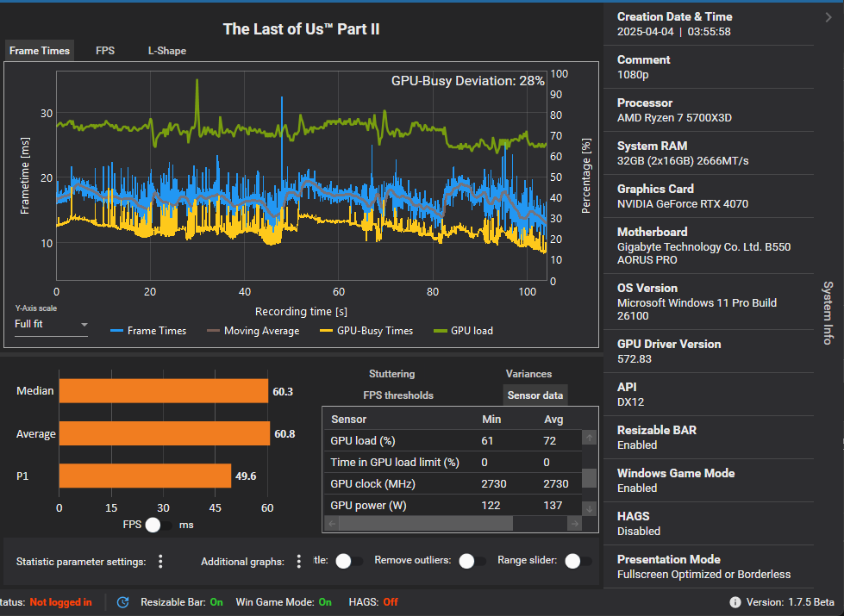844x616 pixels.
Task: Click the Median bar in statistics chart
Action: click(x=164, y=391)
